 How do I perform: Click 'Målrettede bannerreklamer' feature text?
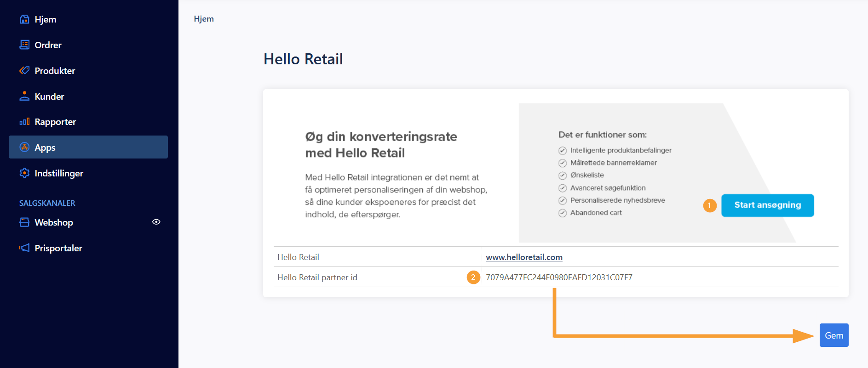pyautogui.click(x=613, y=163)
